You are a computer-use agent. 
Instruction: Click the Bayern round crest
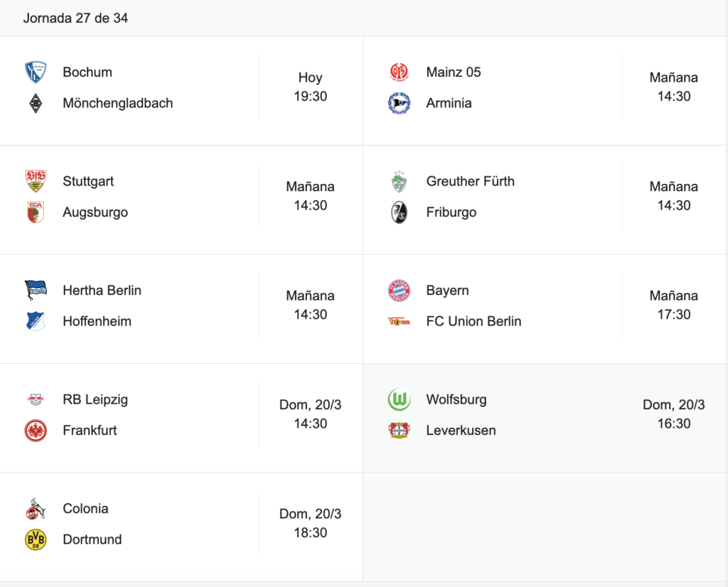point(399,290)
